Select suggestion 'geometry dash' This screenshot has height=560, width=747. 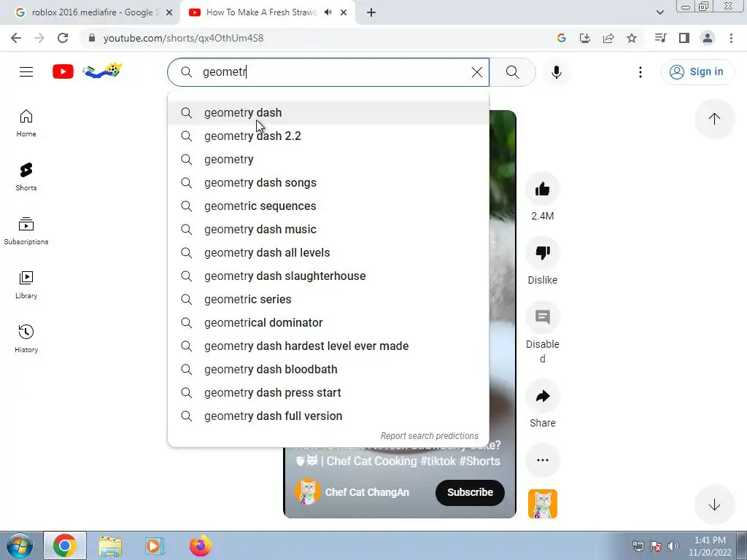(x=328, y=113)
